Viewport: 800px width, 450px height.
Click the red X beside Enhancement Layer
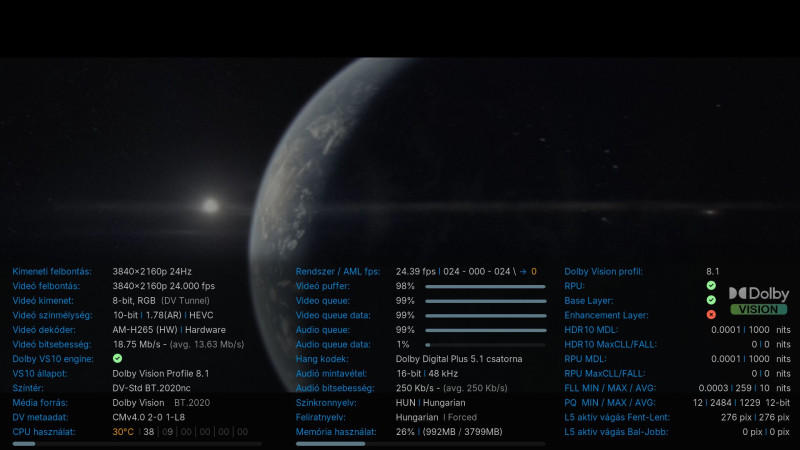[x=711, y=315]
